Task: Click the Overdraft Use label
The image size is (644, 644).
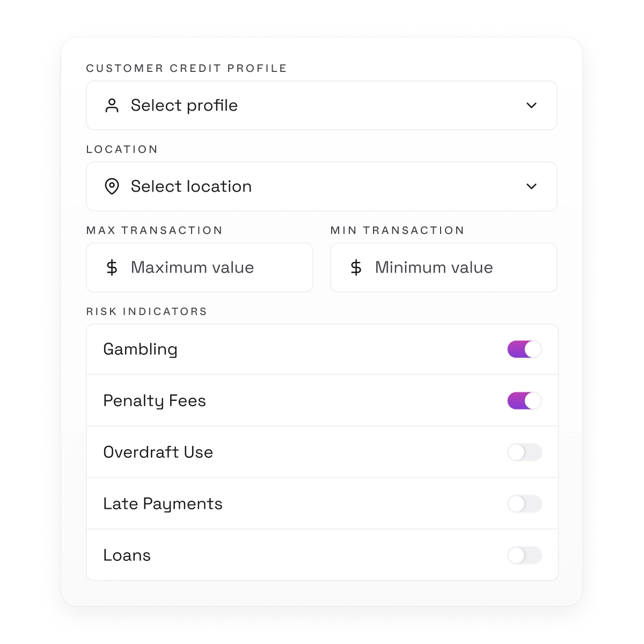Action: (x=158, y=452)
